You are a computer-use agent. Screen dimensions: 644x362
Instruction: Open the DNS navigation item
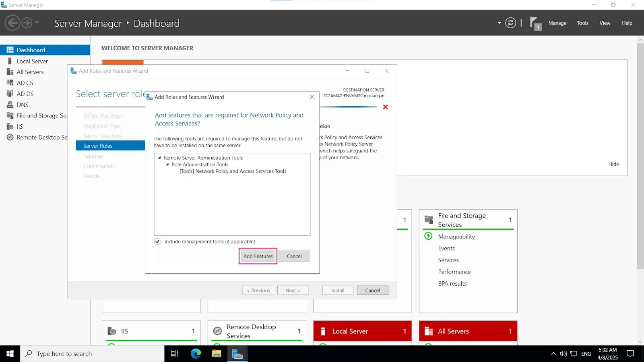point(22,105)
